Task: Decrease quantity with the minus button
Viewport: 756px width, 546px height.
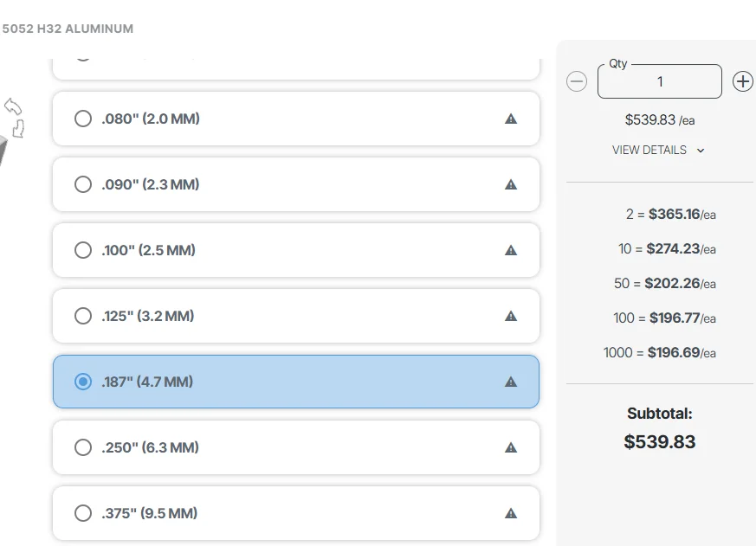Action: [x=577, y=81]
